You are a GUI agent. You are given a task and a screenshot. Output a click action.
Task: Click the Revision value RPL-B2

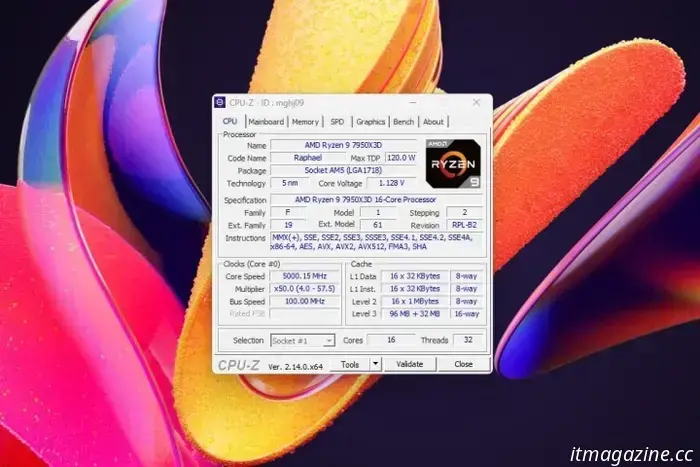click(x=464, y=225)
